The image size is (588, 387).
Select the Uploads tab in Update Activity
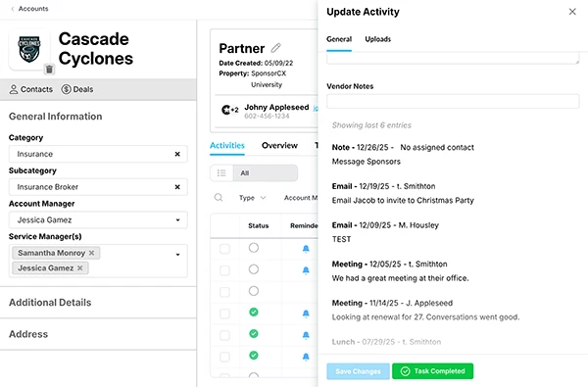click(x=378, y=39)
